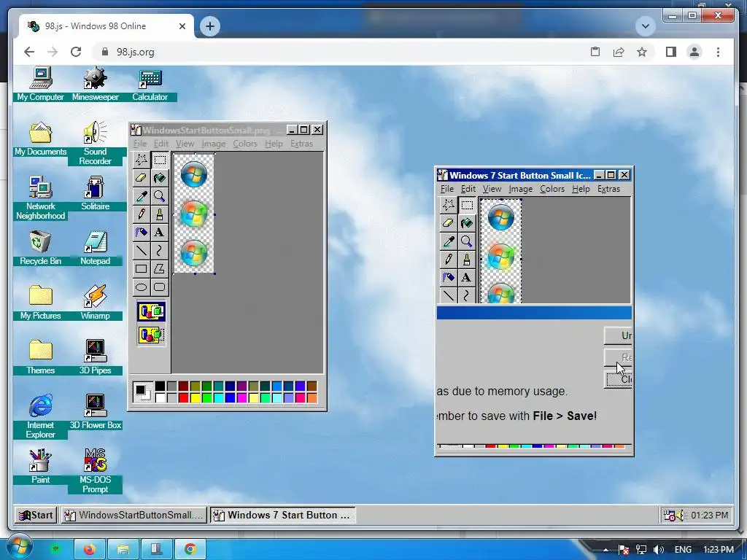
Task: Select the Ellipse tool in left Paint window
Action: point(141,287)
